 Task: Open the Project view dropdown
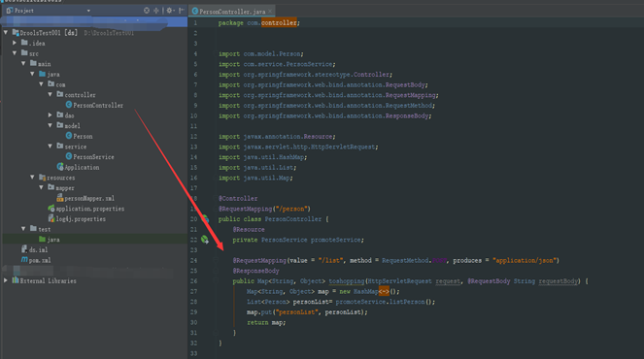(88, 11)
